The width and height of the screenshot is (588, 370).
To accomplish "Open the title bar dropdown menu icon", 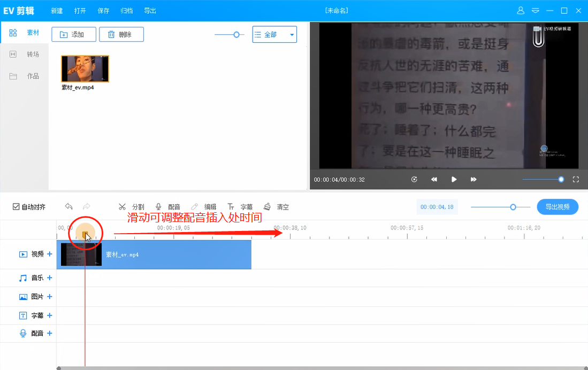I will (535, 11).
